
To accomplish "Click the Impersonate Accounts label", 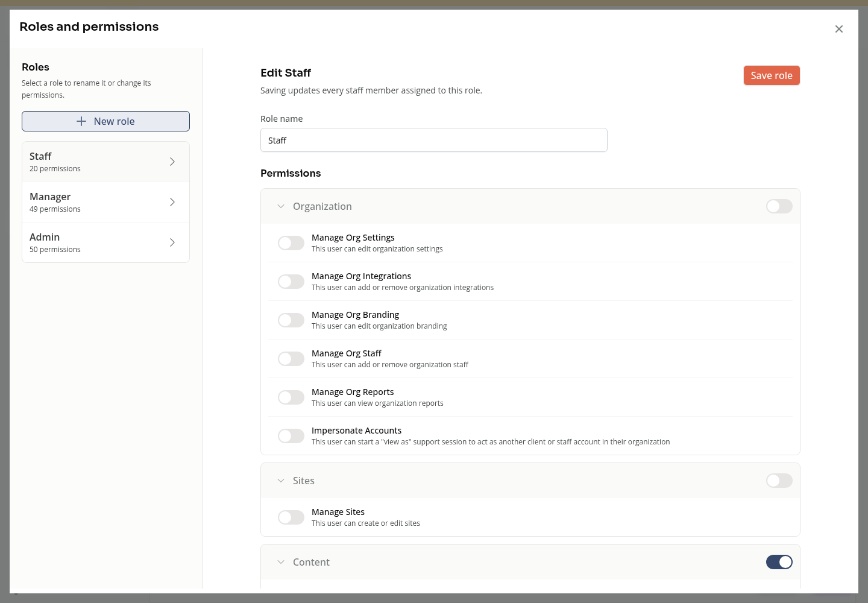I will pos(356,431).
